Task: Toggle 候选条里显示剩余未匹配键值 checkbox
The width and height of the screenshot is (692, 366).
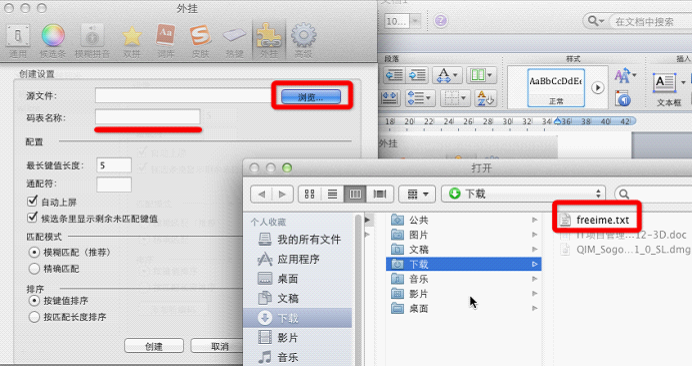Action: pos(32,217)
